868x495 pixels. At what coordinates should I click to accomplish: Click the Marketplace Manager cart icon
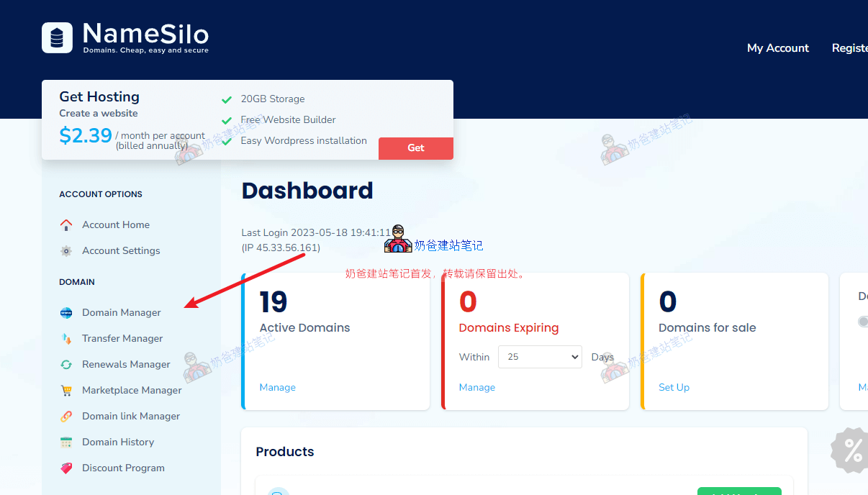coord(66,391)
